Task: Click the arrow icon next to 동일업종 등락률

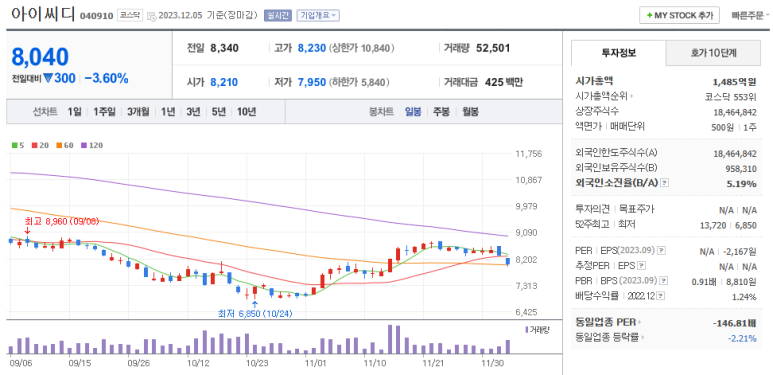Action: point(643,338)
